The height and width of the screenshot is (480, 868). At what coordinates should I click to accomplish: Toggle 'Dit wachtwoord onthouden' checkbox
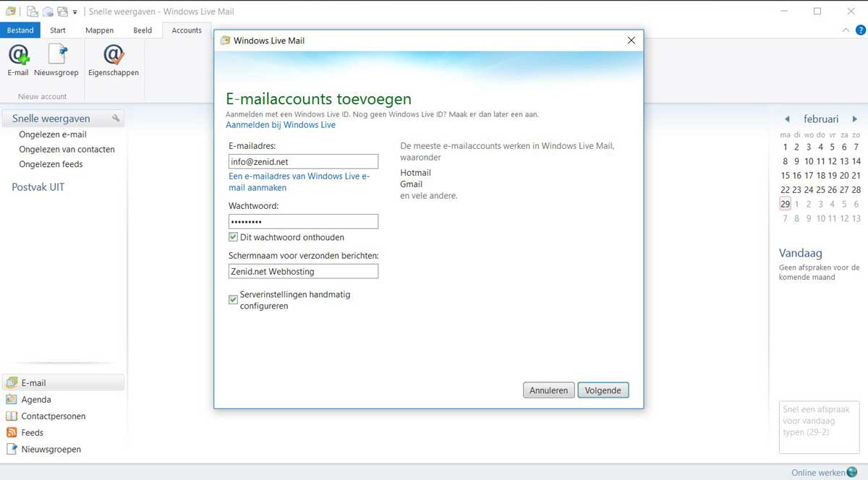pos(233,237)
